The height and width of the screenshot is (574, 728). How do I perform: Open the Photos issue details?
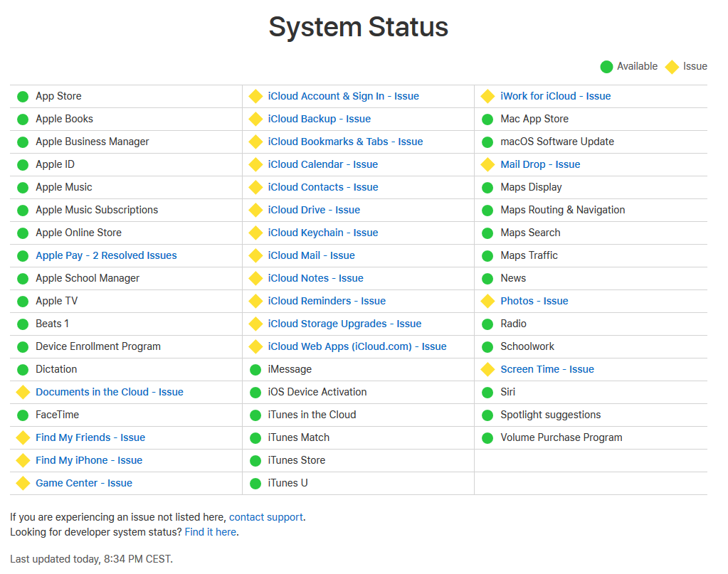pyautogui.click(x=534, y=301)
